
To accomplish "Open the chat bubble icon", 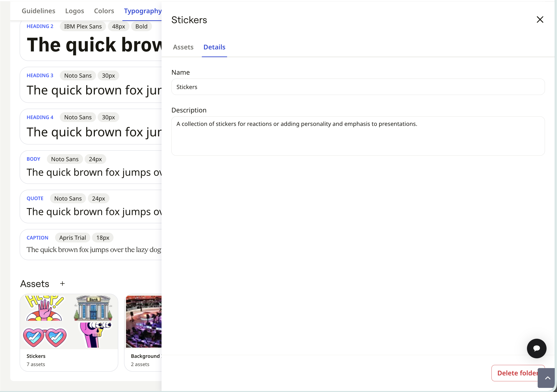I will (536, 348).
